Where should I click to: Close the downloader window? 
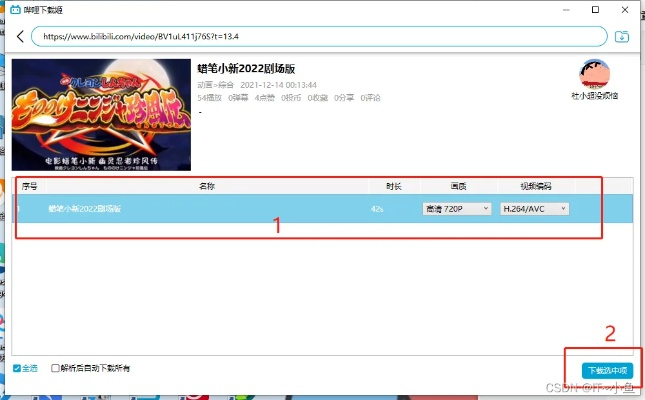click(625, 9)
